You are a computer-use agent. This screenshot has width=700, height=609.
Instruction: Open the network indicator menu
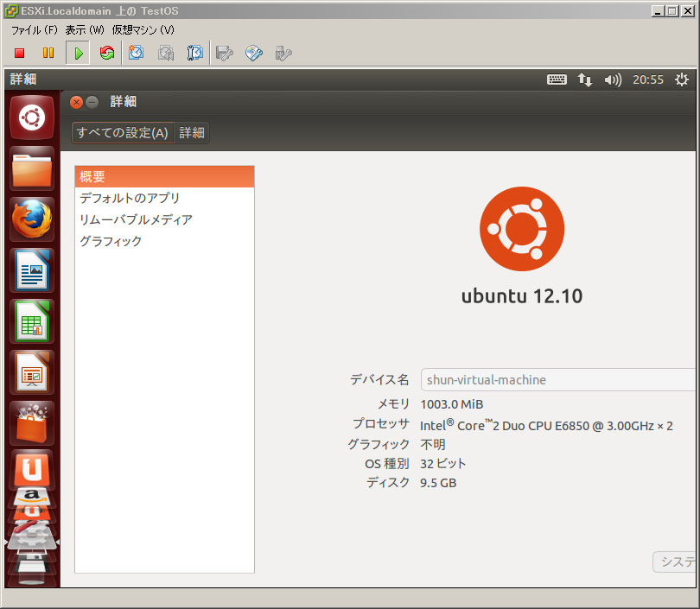click(x=585, y=79)
